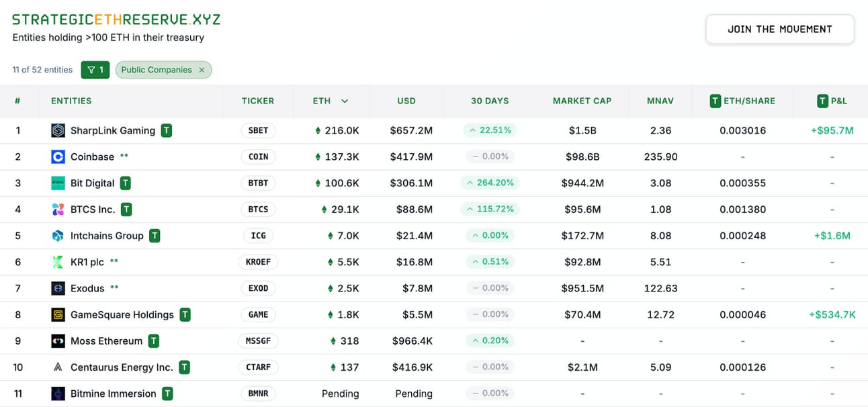Click the green T badge beside Bit Digital
The width and height of the screenshot is (868, 407).
point(126,183)
